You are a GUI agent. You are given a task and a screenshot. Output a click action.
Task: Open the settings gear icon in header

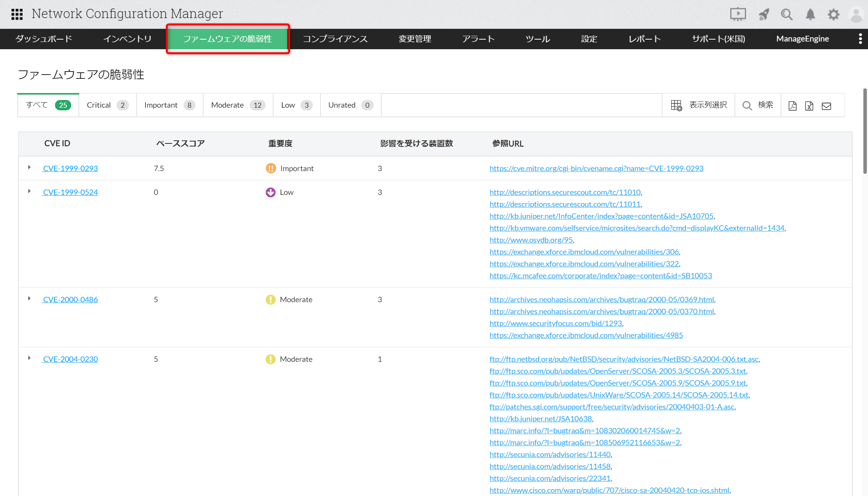click(x=833, y=14)
